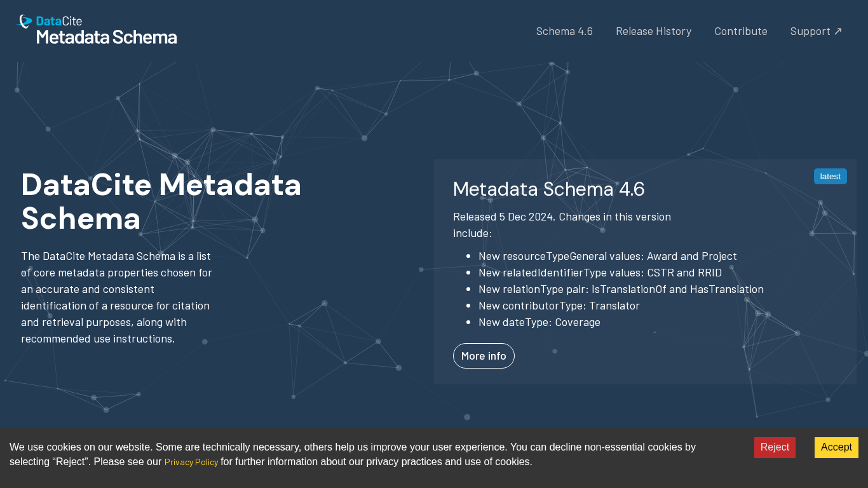Accept cookies
Viewport: 868px width, 488px height.
point(836,447)
